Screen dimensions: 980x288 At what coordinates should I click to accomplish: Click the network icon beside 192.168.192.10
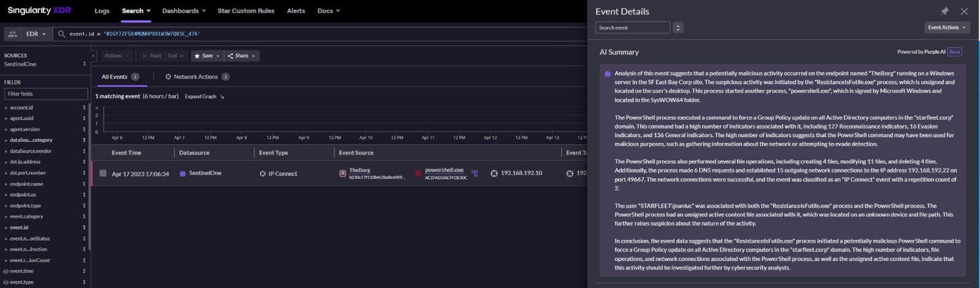point(494,174)
